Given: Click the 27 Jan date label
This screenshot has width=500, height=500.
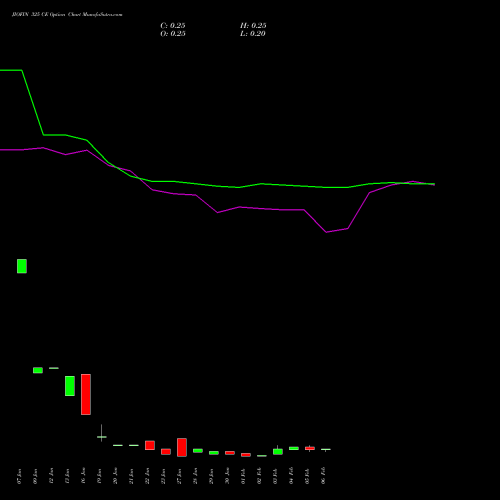Looking at the screenshot, I should click(x=179, y=476).
